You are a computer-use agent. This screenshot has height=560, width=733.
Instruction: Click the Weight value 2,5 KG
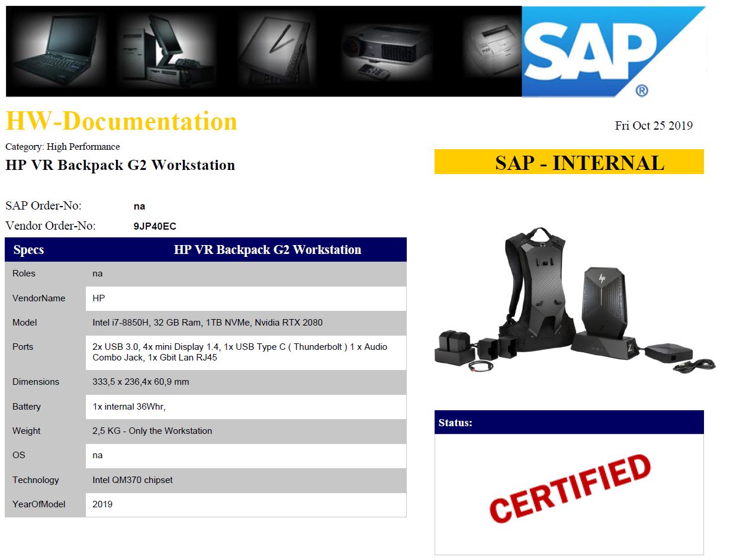pyautogui.click(x=152, y=431)
